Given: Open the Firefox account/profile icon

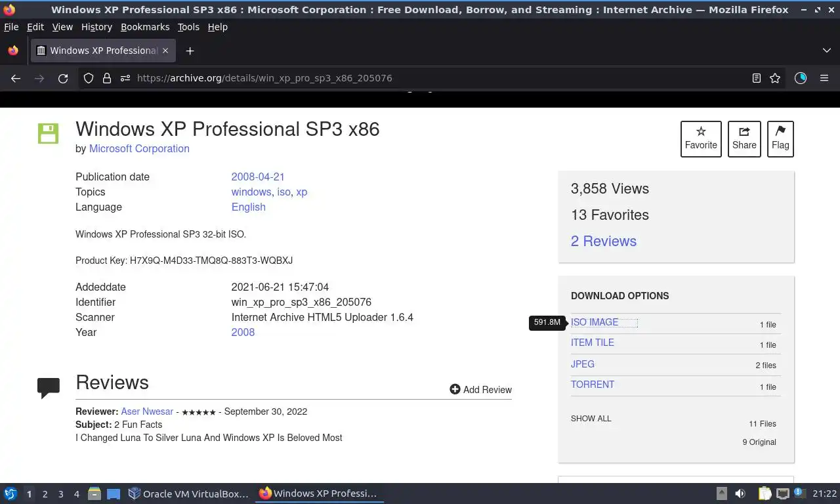Looking at the screenshot, I should (x=801, y=78).
